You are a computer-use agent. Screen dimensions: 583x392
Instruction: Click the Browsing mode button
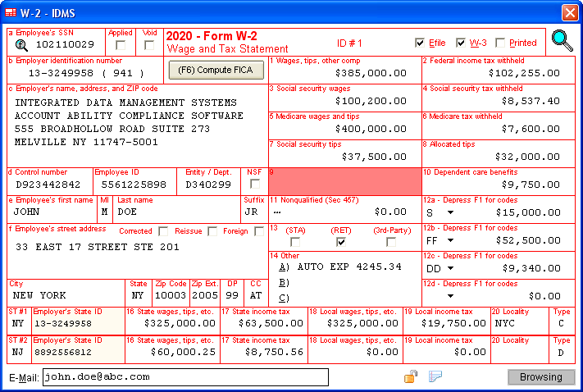[541, 377]
